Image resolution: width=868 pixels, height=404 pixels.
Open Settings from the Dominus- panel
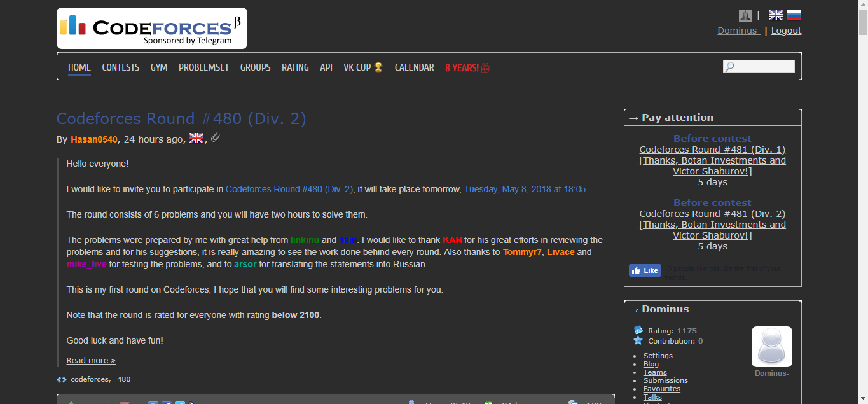coord(658,355)
